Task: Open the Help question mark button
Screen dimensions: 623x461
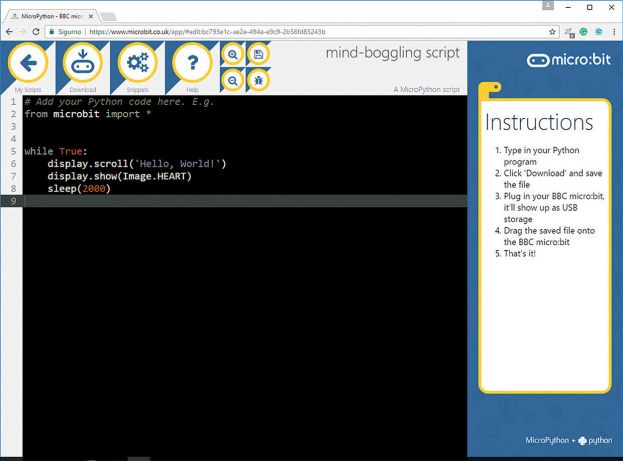Action: coord(192,64)
